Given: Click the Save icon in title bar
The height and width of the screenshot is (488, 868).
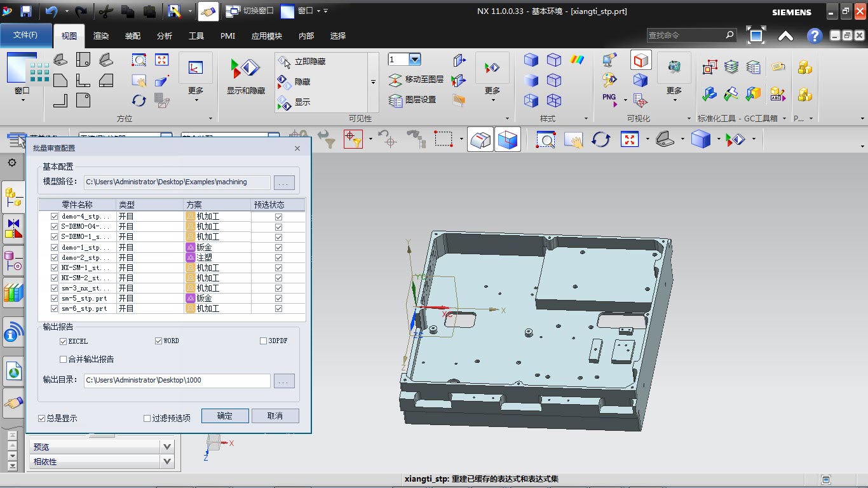Looking at the screenshot, I should 26,11.
